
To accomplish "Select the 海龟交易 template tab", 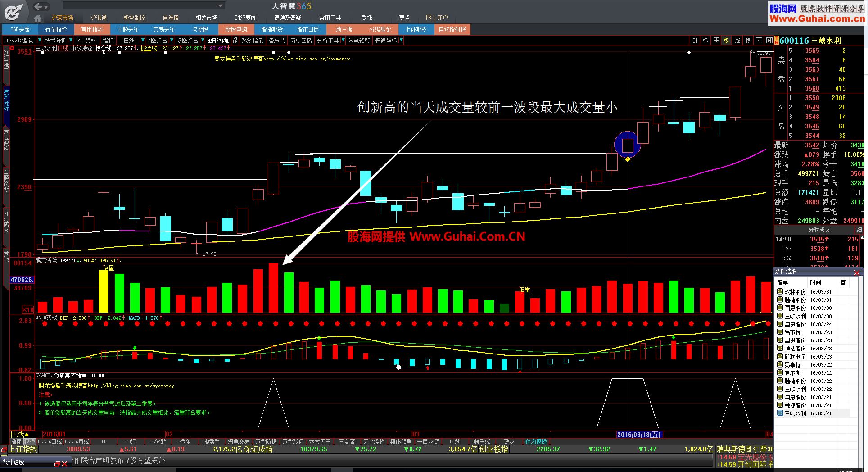I will 239,442.
